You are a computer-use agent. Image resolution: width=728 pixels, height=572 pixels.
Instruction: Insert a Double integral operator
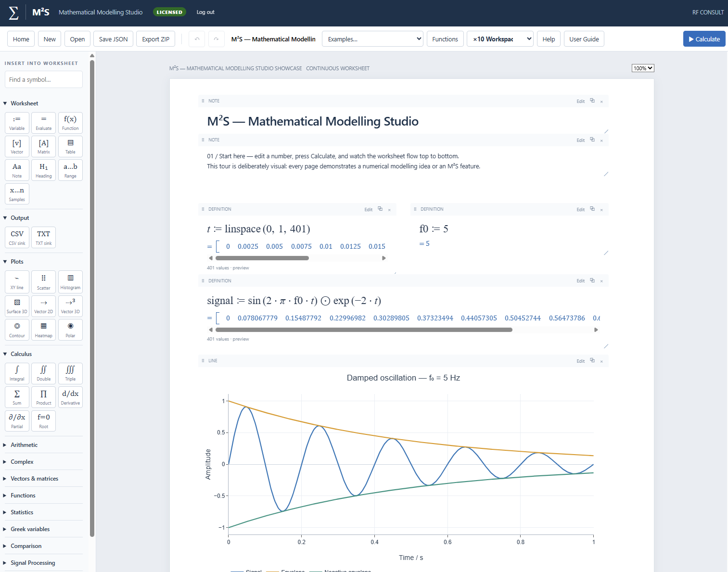click(43, 373)
